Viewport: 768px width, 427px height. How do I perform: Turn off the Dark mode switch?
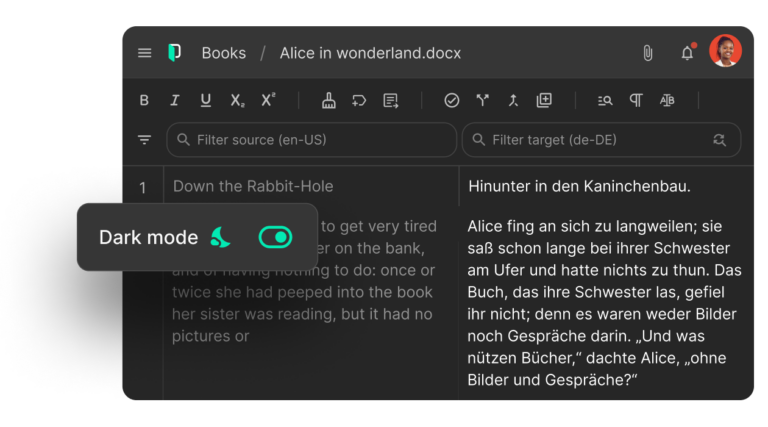[x=275, y=237]
